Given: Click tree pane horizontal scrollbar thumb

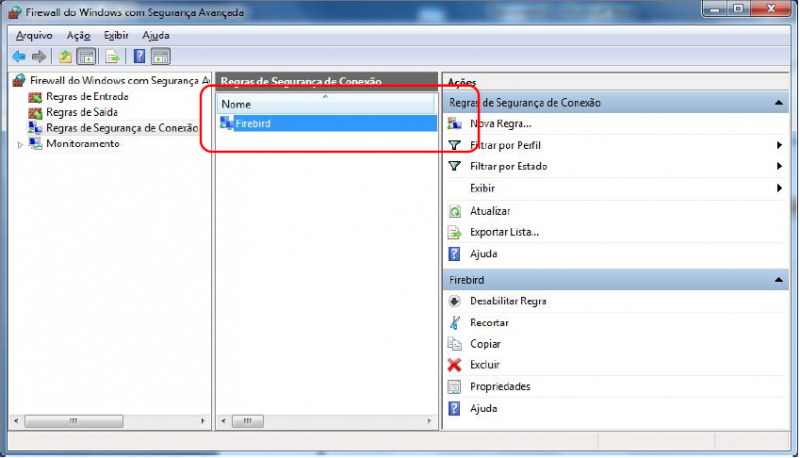Looking at the screenshot, I should 74,421.
